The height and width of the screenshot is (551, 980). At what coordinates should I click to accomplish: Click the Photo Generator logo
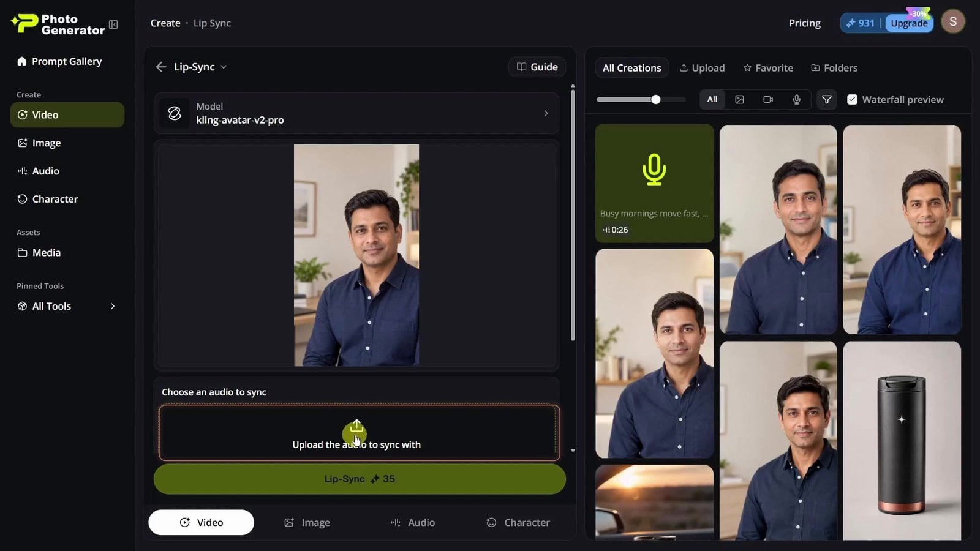coord(58,24)
